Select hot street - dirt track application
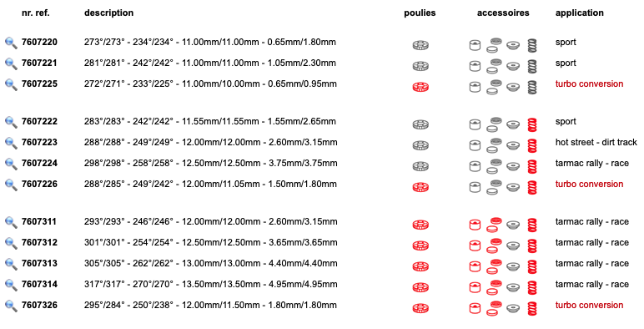 point(596,142)
